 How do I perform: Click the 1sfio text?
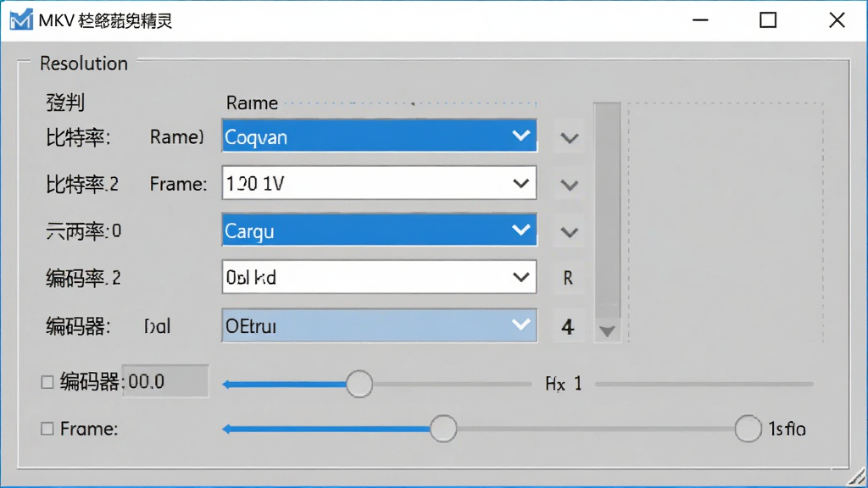pyautogui.click(x=787, y=429)
